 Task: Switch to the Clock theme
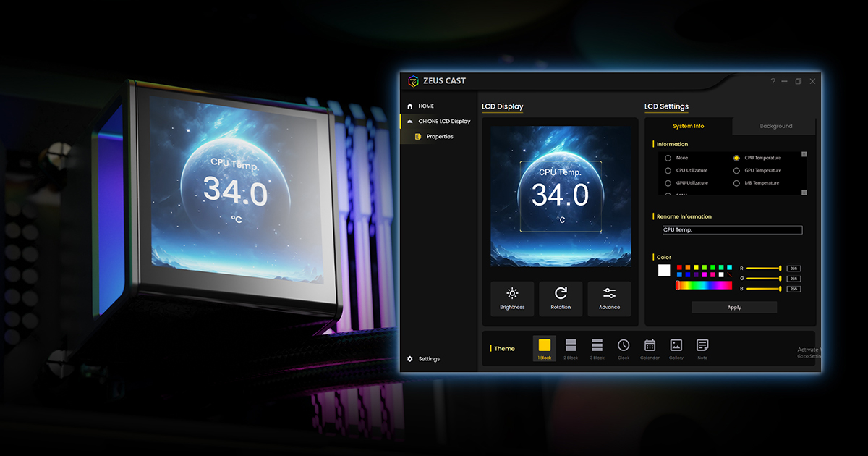click(624, 348)
